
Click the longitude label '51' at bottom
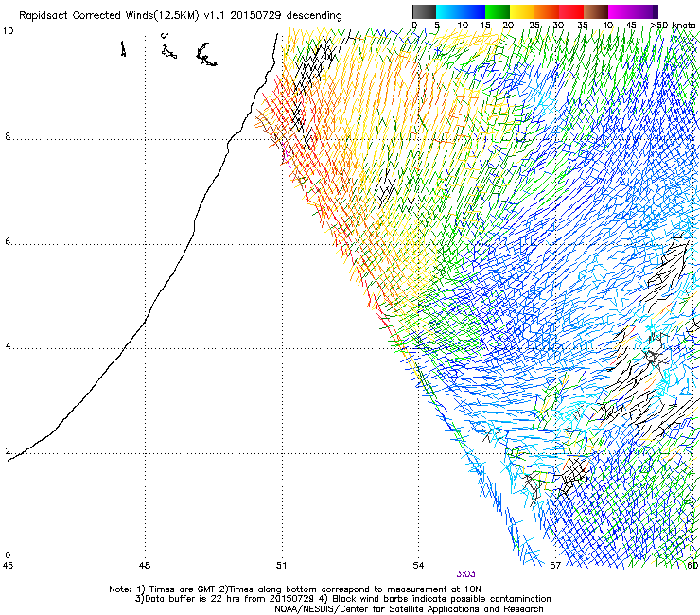click(x=281, y=566)
